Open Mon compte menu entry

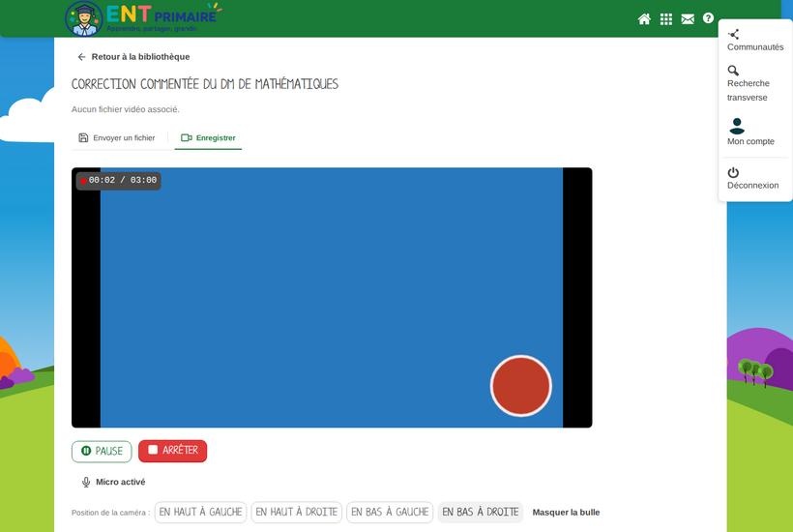tap(750, 132)
